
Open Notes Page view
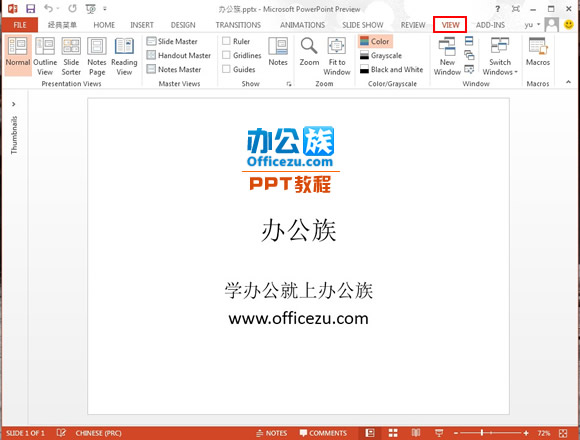tap(97, 55)
